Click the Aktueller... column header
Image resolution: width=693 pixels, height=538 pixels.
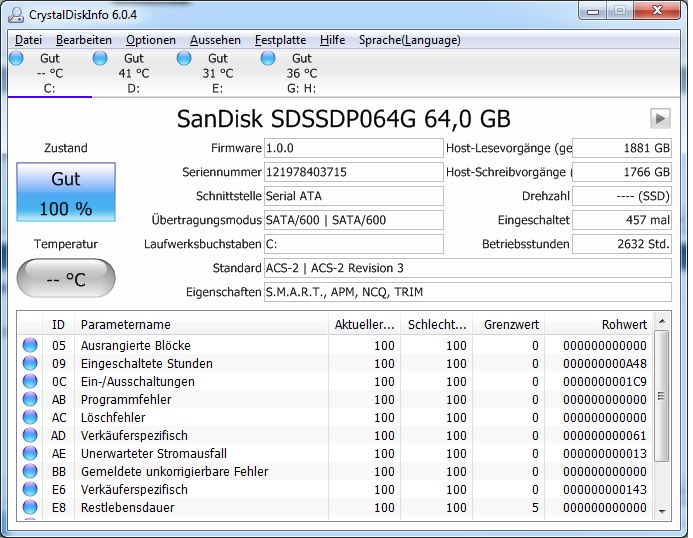(x=364, y=324)
